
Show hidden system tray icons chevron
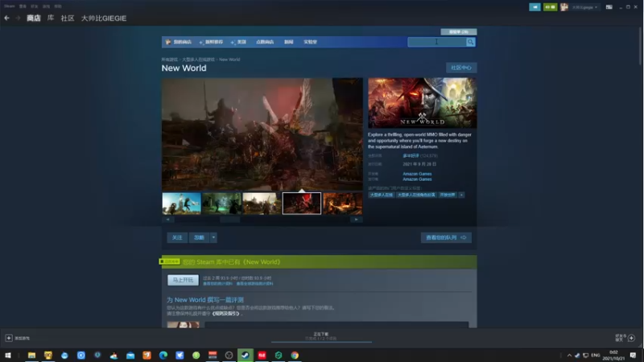[x=569, y=356]
